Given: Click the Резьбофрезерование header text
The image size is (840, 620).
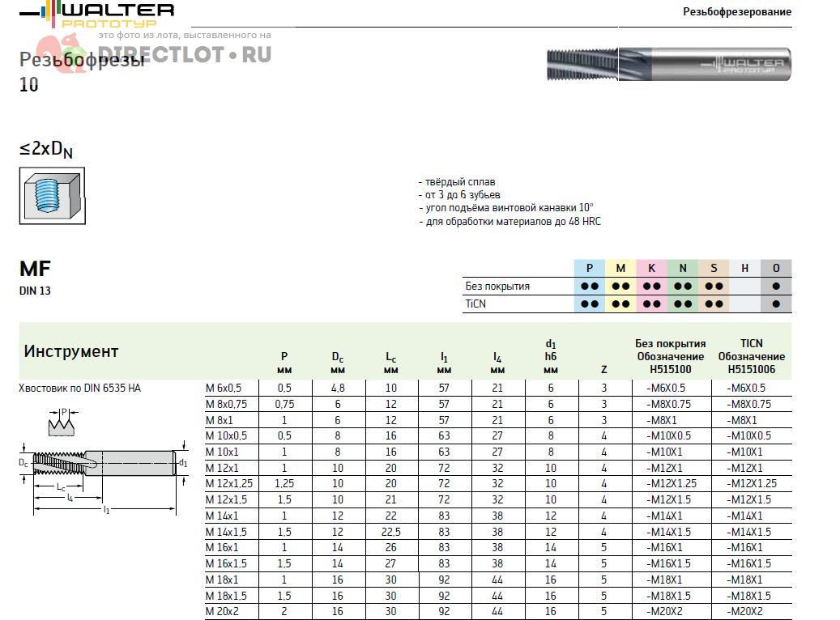Looking at the screenshot, I should click(x=736, y=12).
